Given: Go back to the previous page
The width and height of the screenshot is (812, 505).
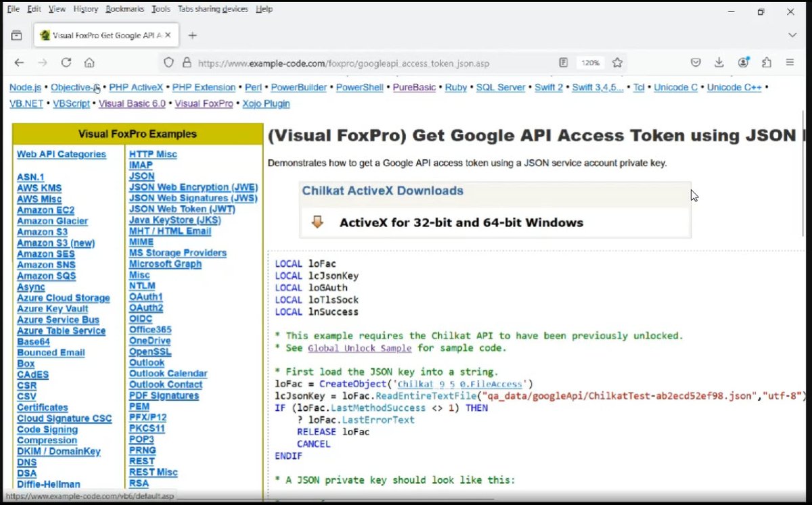Looking at the screenshot, I should (19, 62).
